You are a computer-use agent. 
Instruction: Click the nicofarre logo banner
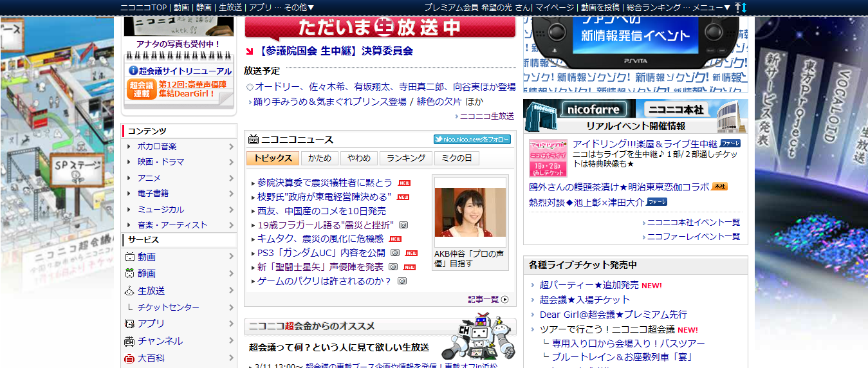coord(579,109)
